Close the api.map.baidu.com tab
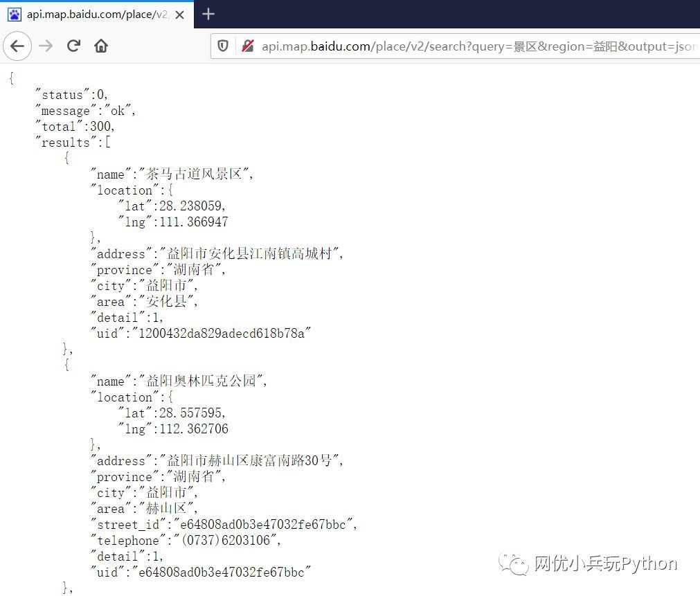The height and width of the screenshot is (596, 700). pos(180,15)
